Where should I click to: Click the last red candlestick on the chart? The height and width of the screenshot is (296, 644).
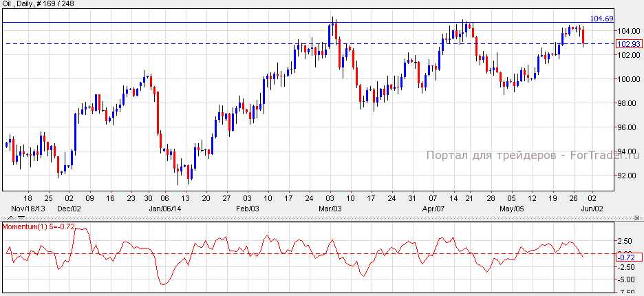click(583, 36)
